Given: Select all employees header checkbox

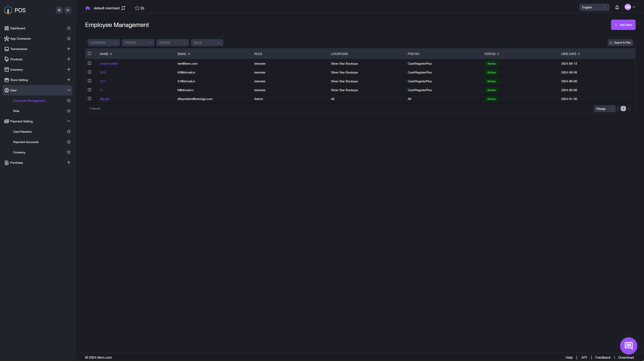Looking at the screenshot, I should [x=89, y=53].
